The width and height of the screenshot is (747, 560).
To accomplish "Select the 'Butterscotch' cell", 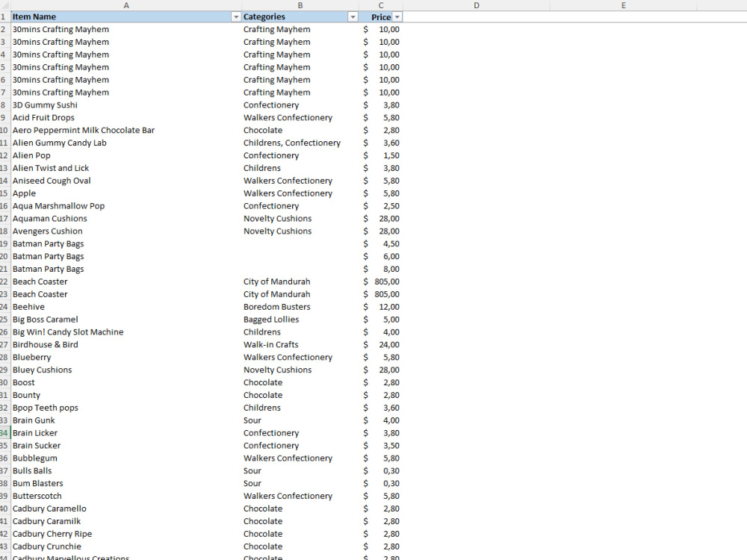I will click(x=126, y=497).
